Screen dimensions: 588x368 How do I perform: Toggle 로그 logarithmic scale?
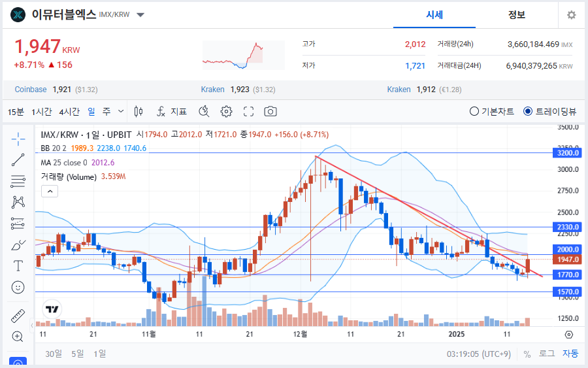[x=546, y=354]
